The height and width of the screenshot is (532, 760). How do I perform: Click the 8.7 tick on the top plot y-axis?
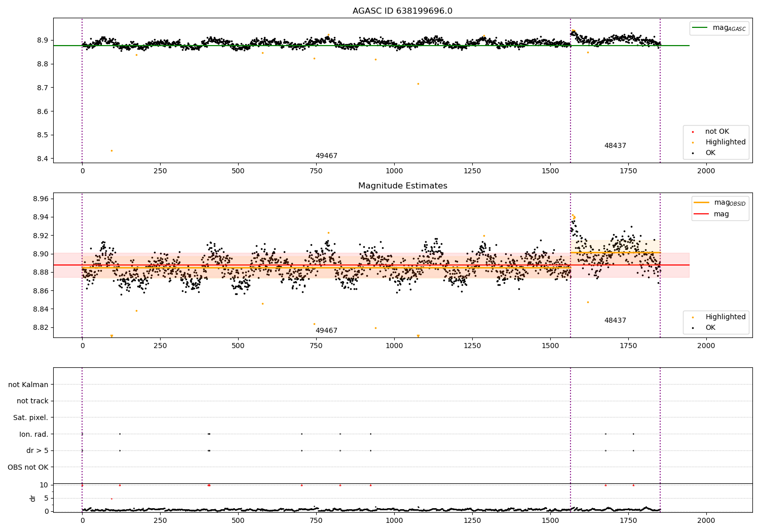[x=43, y=88]
